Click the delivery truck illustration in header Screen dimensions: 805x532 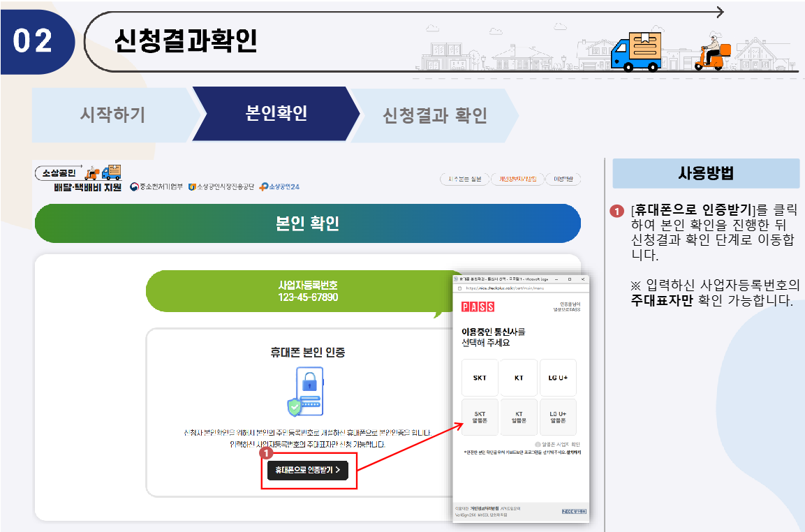click(635, 52)
